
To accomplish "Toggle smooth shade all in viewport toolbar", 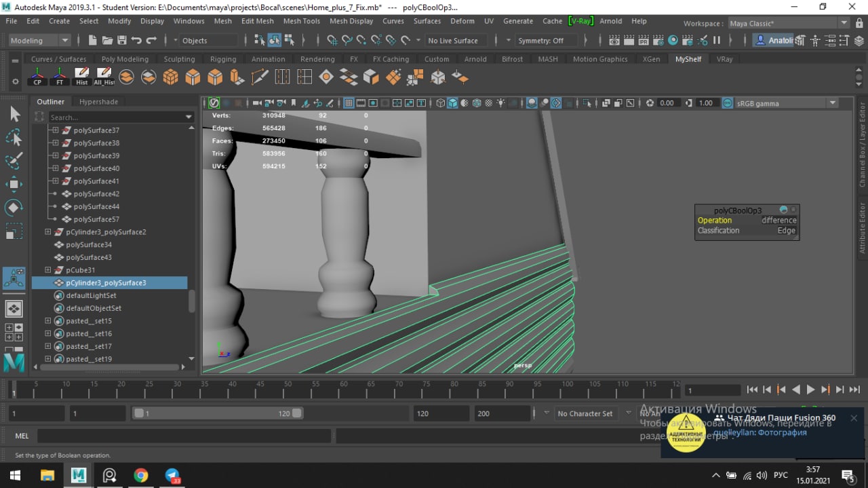I will 453,103.
